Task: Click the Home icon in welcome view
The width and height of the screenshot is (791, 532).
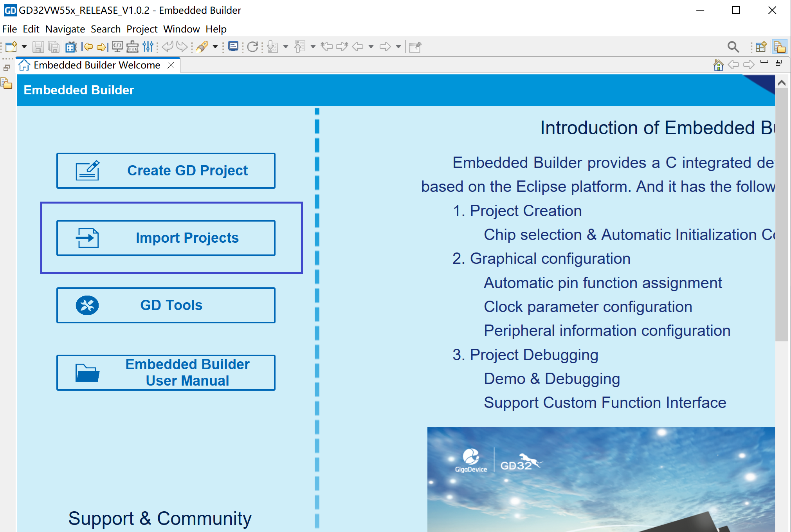Action: 718,65
